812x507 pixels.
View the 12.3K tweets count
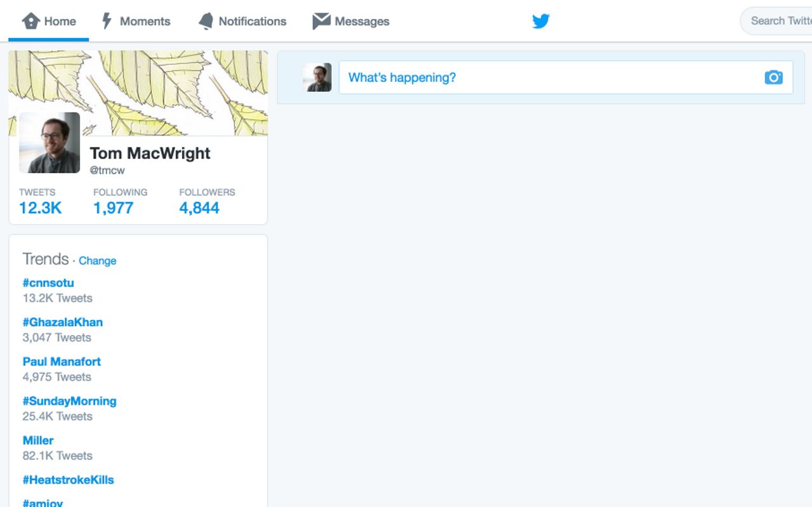coord(40,208)
